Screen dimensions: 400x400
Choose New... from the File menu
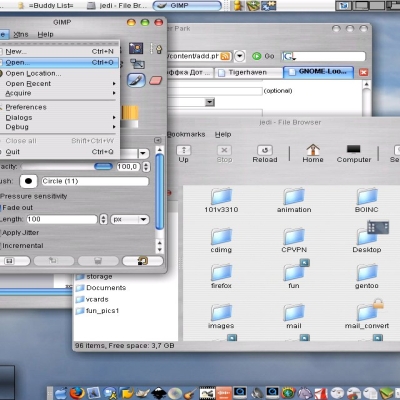coord(59,51)
